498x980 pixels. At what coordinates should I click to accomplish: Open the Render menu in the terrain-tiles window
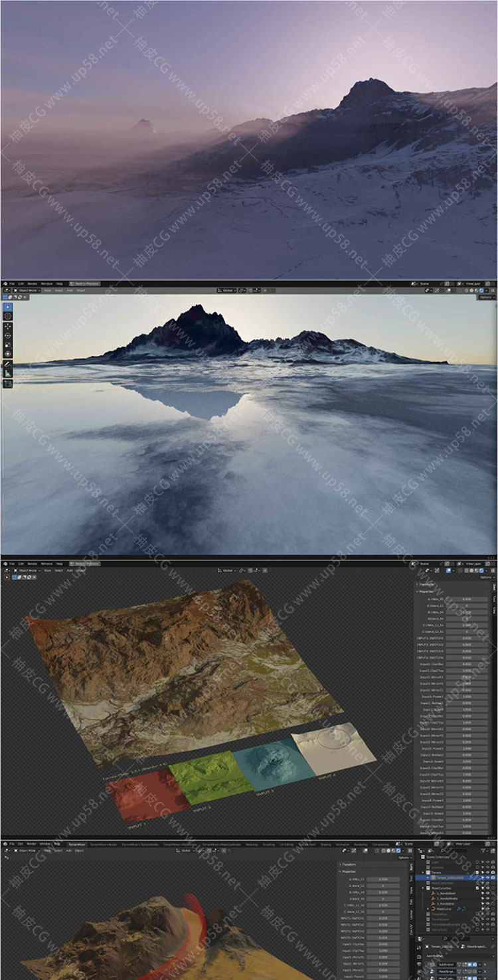(x=33, y=564)
